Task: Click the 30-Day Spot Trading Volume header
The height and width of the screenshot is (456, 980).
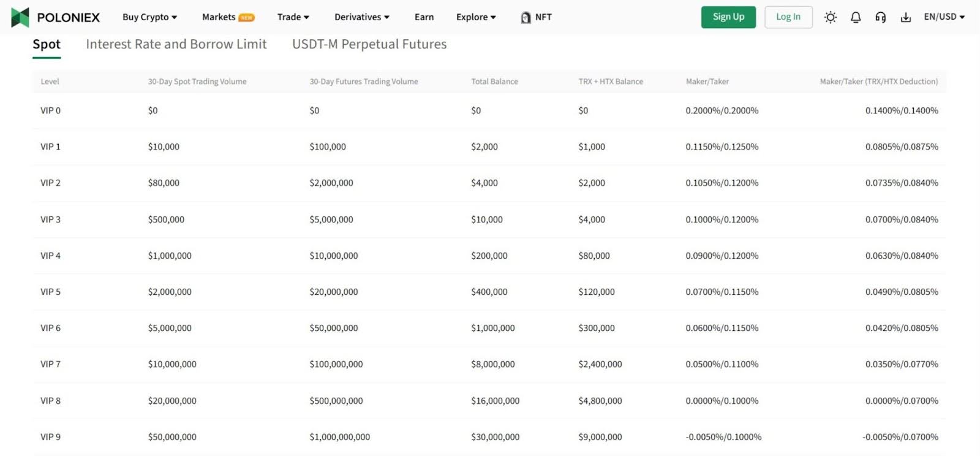Action: pos(197,82)
